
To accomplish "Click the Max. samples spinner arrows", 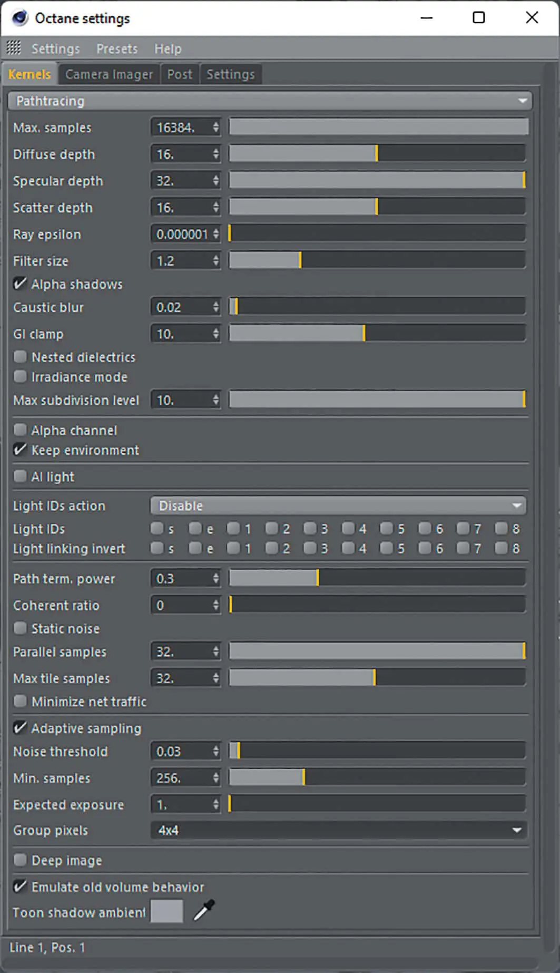I will [x=215, y=128].
